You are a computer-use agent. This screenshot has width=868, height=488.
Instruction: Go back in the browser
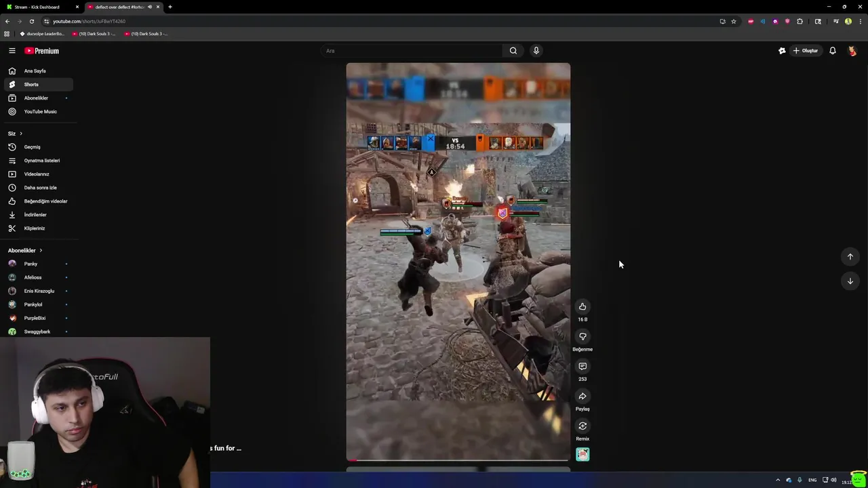point(7,21)
